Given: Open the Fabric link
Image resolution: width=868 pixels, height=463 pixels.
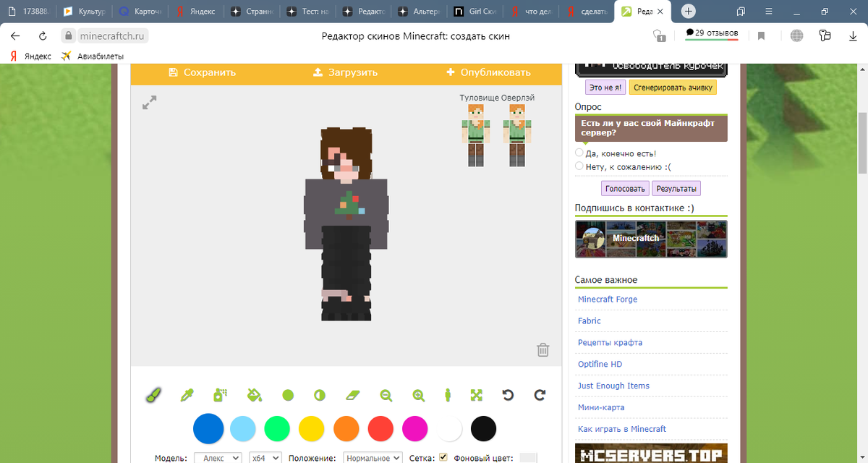Looking at the screenshot, I should (590, 320).
